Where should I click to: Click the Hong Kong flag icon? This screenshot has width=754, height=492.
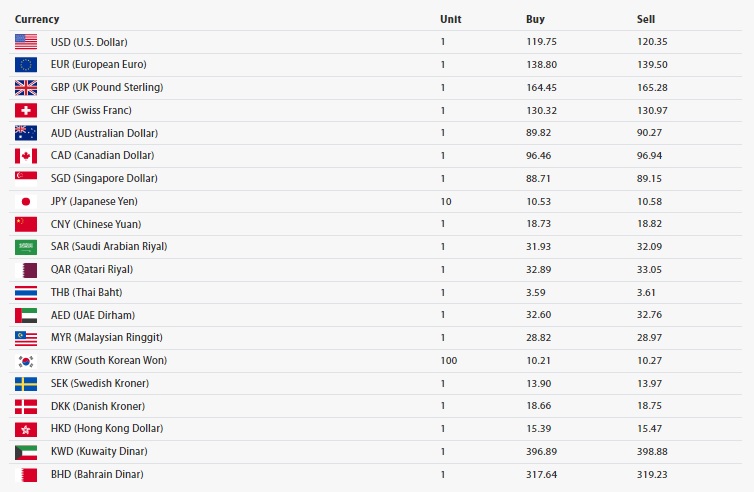coord(26,428)
